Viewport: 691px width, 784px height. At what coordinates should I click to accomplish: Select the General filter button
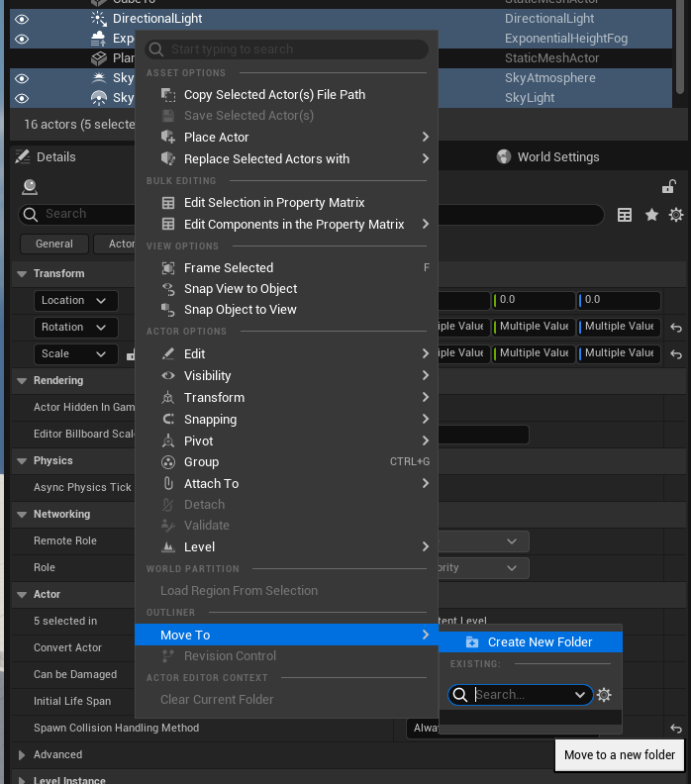pyautogui.click(x=54, y=244)
